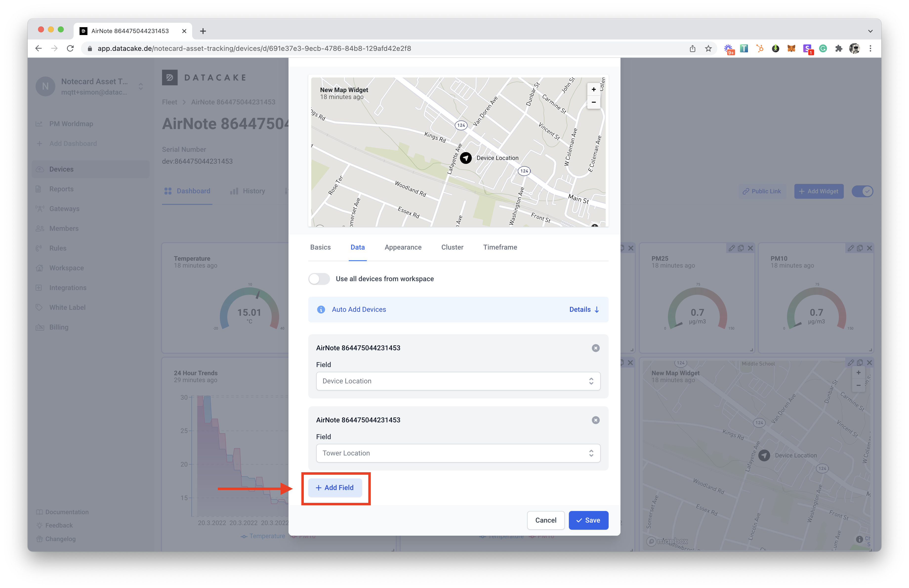Remove the Tower Location device entry
Viewport: 909px width, 588px height.
pyautogui.click(x=596, y=420)
